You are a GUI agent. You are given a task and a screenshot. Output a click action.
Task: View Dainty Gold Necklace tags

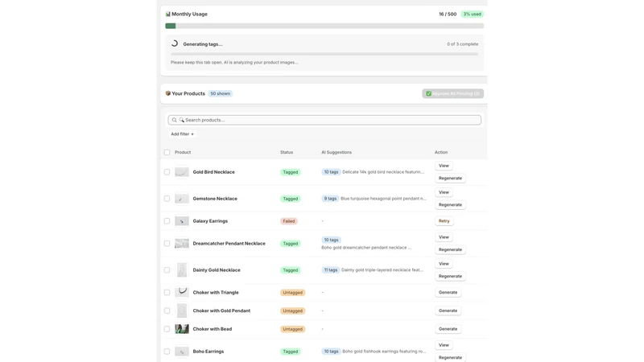coord(444,264)
